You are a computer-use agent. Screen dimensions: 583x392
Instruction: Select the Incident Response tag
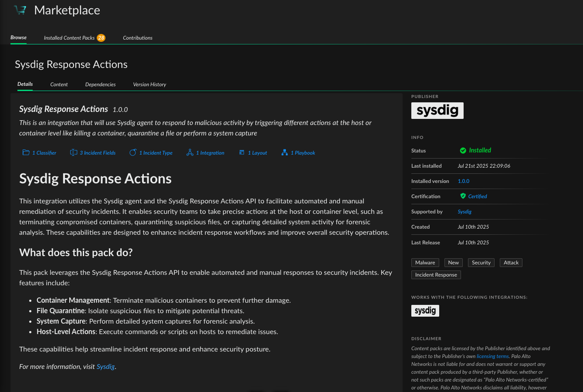coord(436,275)
